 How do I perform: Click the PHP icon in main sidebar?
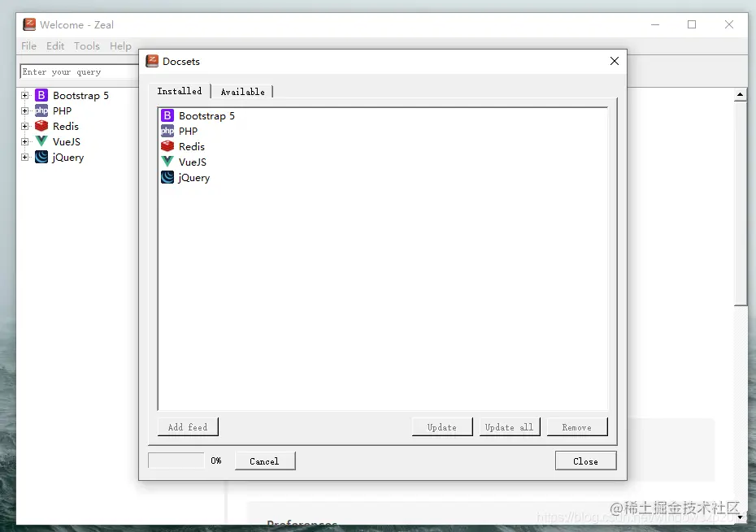click(41, 110)
